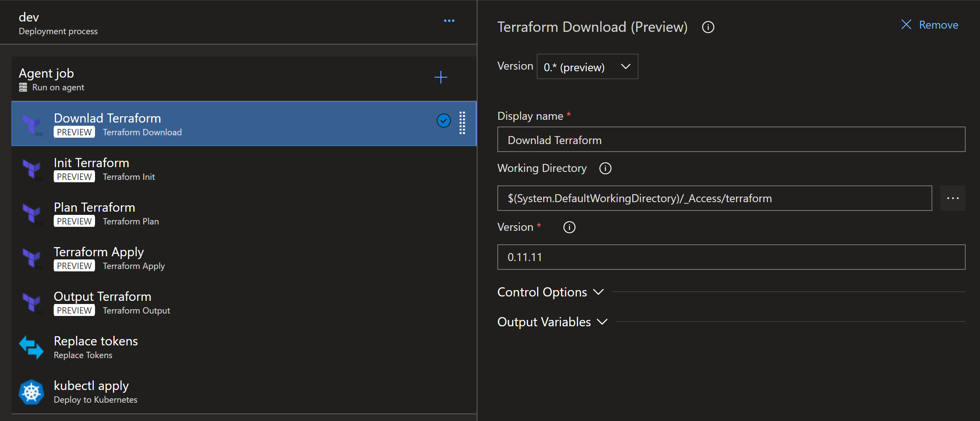Select the Replace tokens task
This screenshot has width=980, height=421.
click(x=244, y=347)
